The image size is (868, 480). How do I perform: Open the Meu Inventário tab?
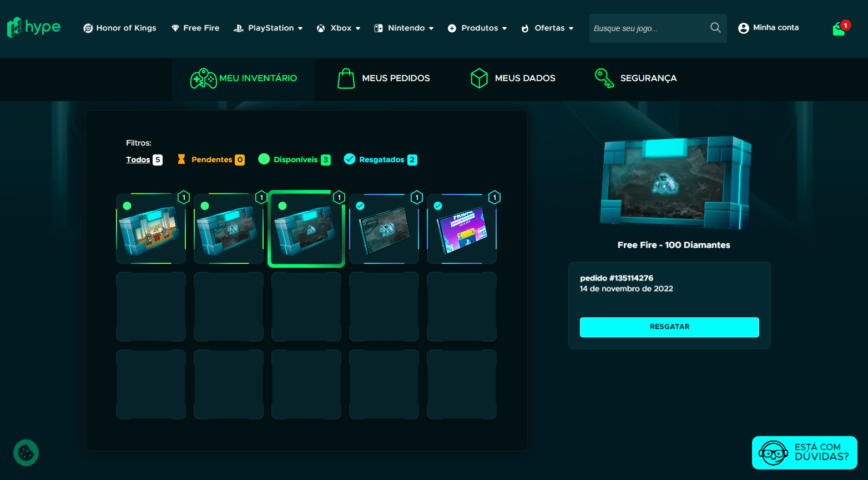coord(244,79)
